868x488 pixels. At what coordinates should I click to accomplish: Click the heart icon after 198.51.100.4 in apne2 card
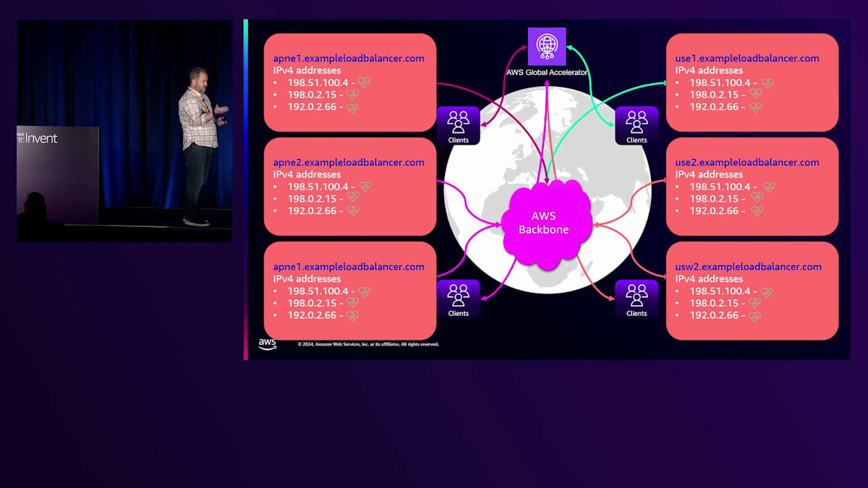click(x=365, y=187)
